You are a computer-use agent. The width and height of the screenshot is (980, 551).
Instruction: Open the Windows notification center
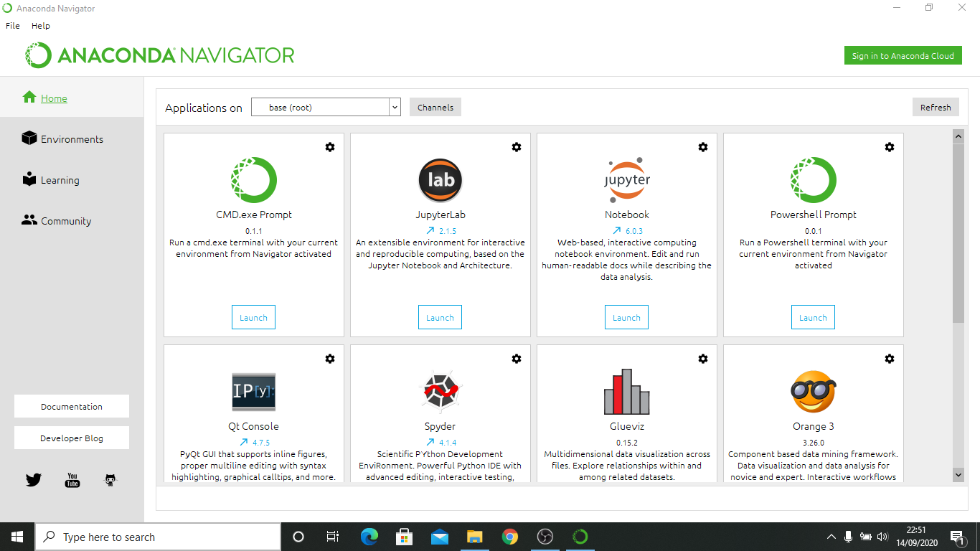point(957,537)
